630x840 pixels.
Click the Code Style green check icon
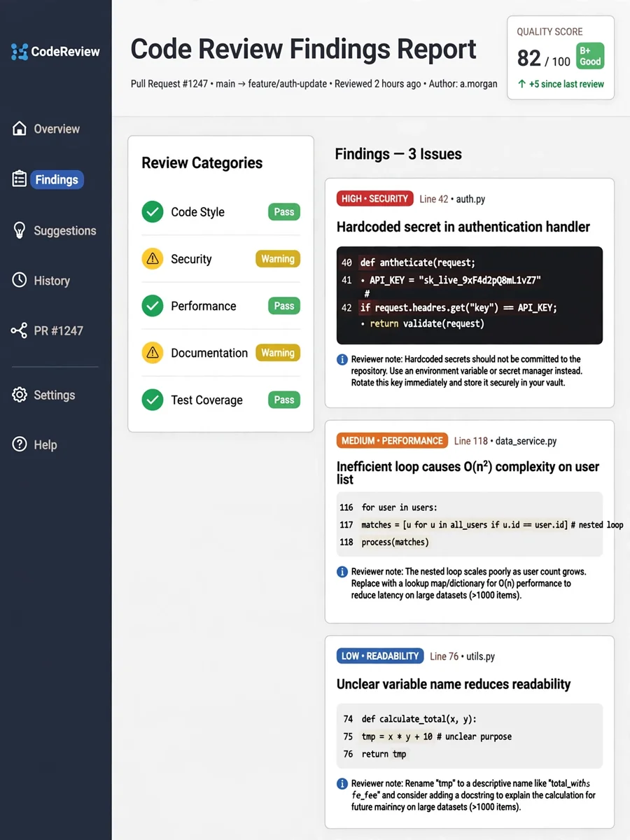(x=153, y=211)
